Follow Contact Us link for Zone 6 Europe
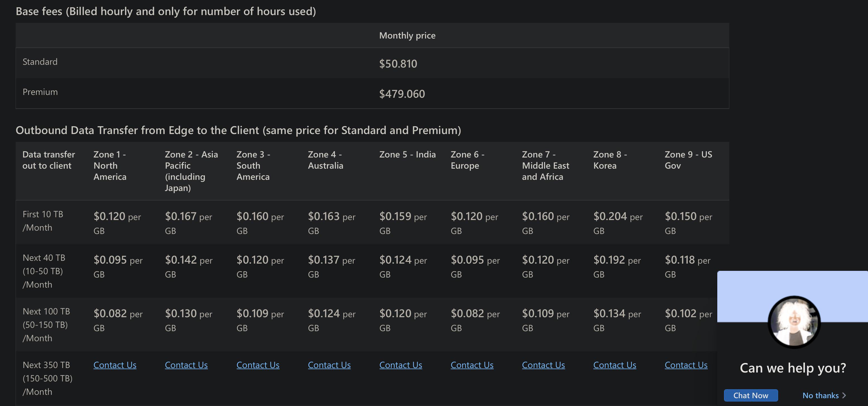This screenshot has height=406, width=868. point(472,365)
